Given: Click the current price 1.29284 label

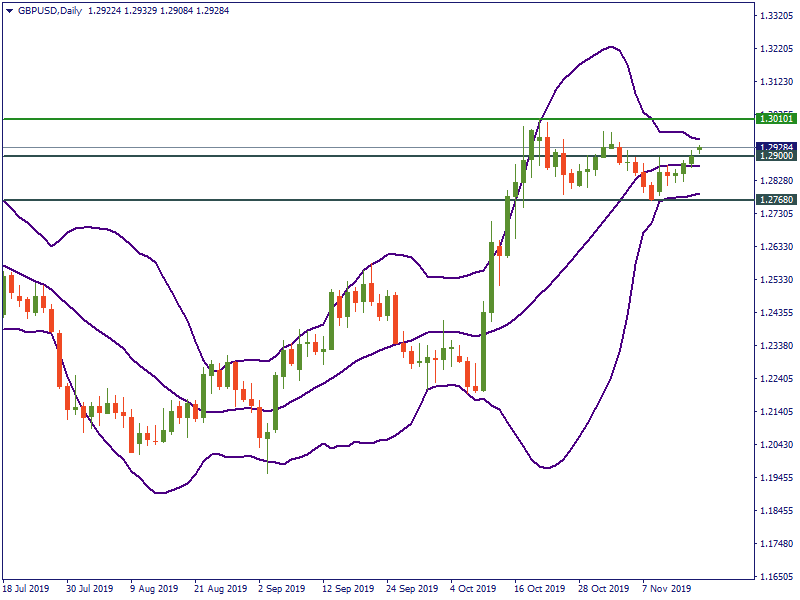Looking at the screenshot, I should pos(776,147).
